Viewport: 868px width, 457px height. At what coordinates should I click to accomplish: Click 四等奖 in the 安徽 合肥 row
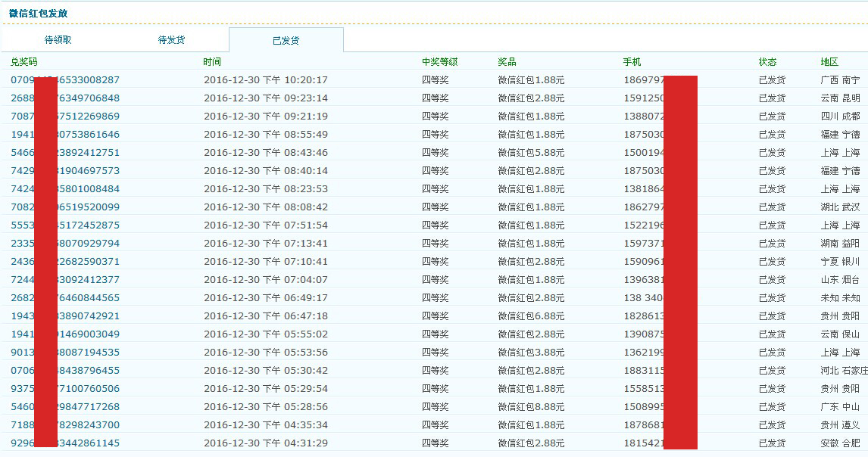436,443
